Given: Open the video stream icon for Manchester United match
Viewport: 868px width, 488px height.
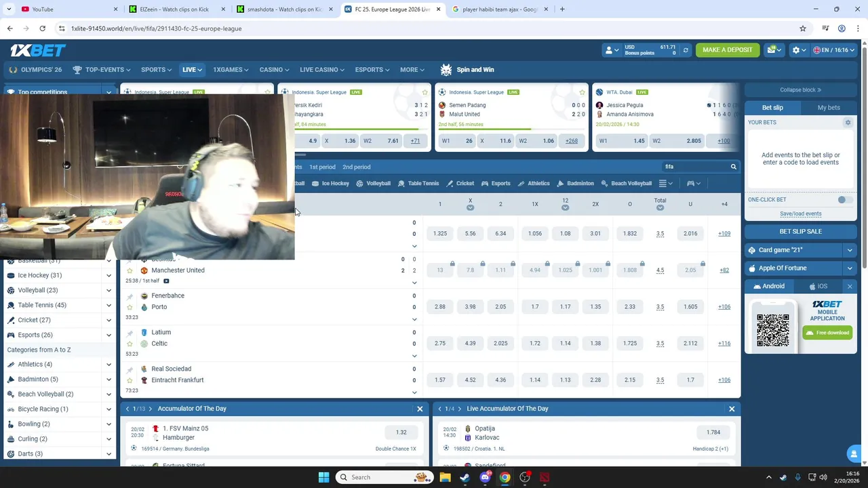Looking at the screenshot, I should click(x=166, y=281).
